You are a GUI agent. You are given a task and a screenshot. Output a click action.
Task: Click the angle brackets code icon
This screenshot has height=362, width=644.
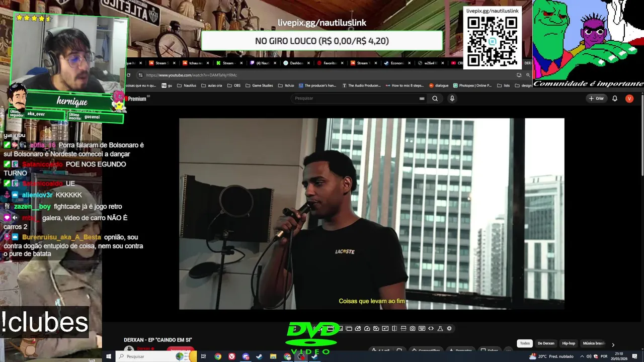pyautogui.click(x=431, y=328)
